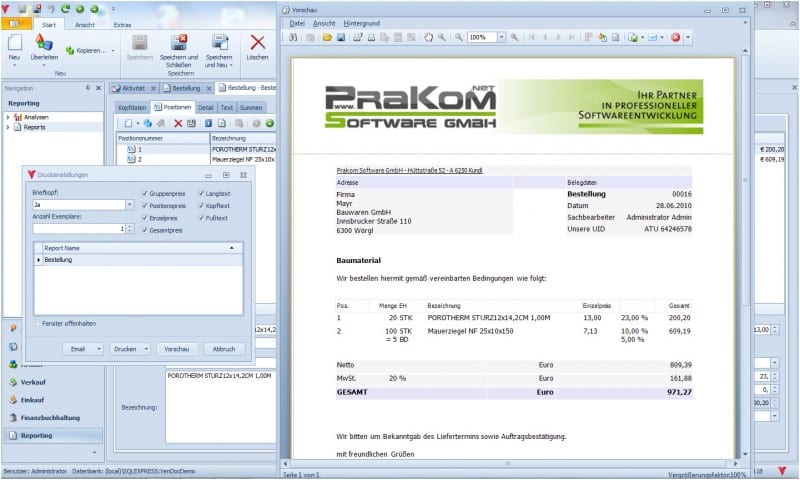The height and width of the screenshot is (480, 800).
Task: Click Speichern und Schließen ribbon icon
Action: 180,43
